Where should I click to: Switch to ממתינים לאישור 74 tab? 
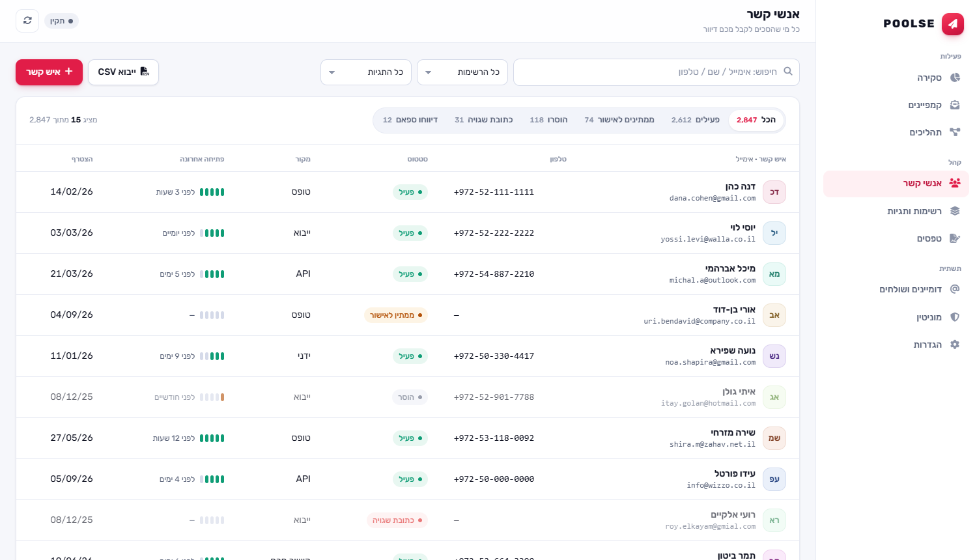pyautogui.click(x=619, y=120)
